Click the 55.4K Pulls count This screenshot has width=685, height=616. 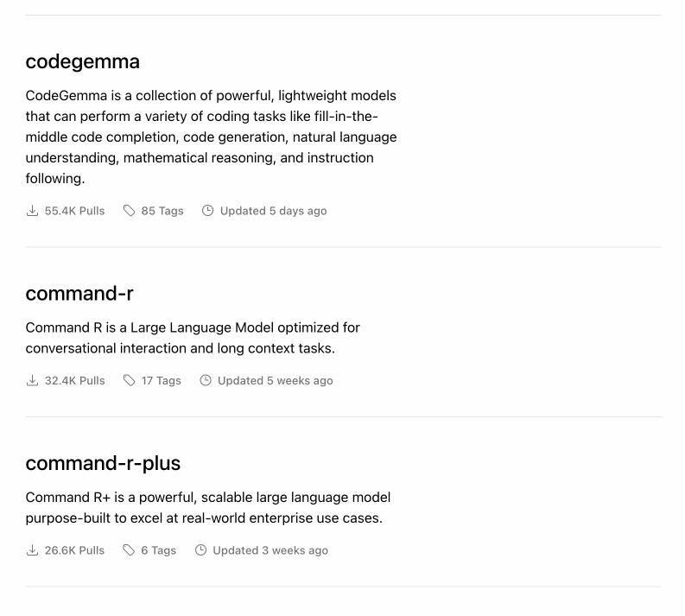[74, 211]
